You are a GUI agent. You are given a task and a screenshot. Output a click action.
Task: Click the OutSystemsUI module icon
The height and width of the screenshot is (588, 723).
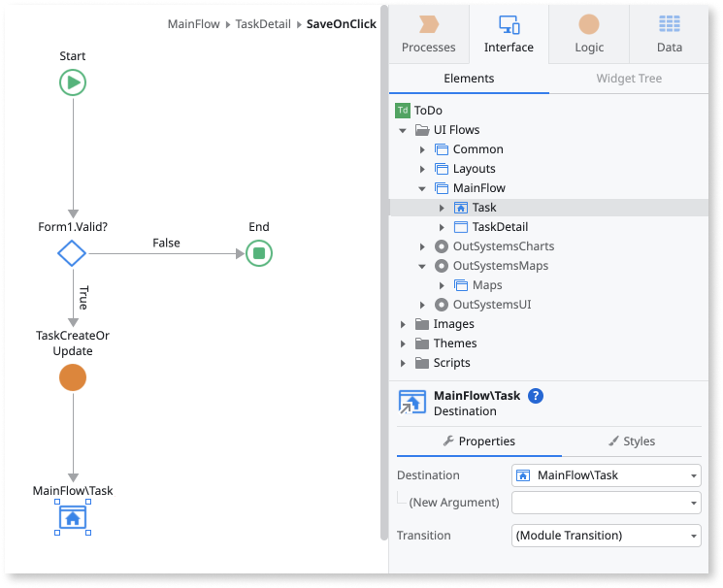pyautogui.click(x=442, y=305)
